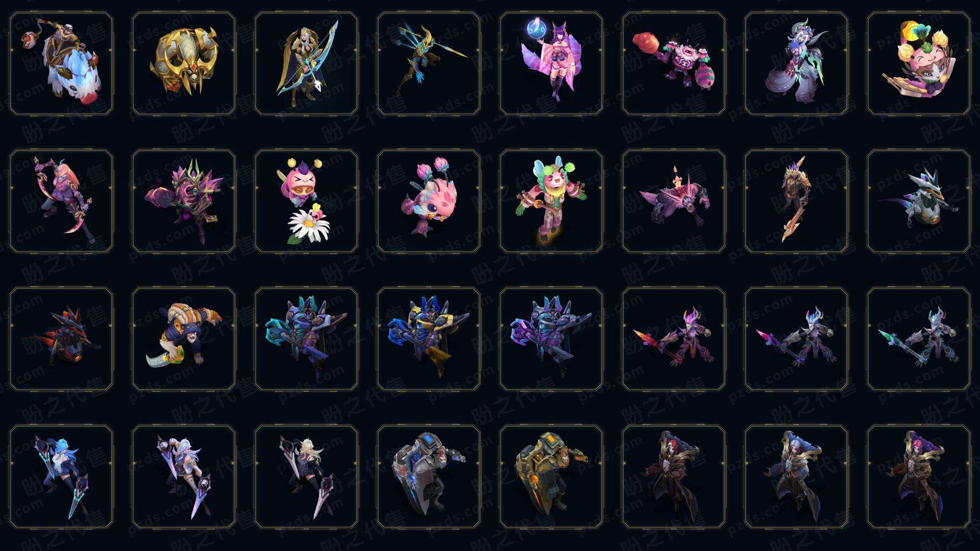Select the teal trident spear-thrower skin
The image size is (980, 551).
tap(429, 64)
